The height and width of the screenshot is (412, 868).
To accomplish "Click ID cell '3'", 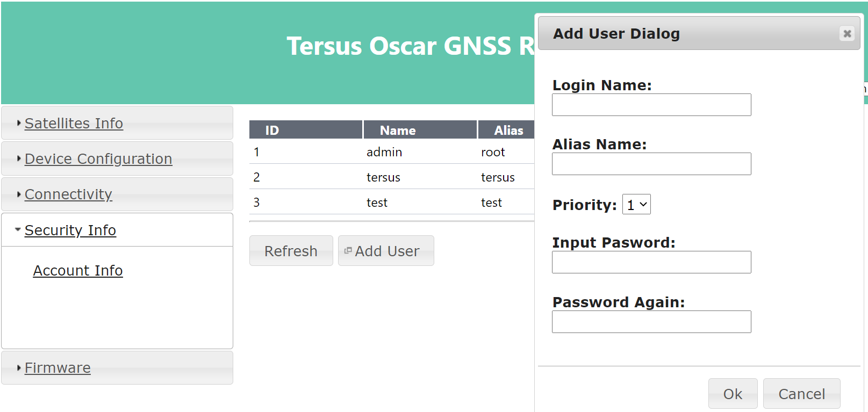I will (x=257, y=203).
